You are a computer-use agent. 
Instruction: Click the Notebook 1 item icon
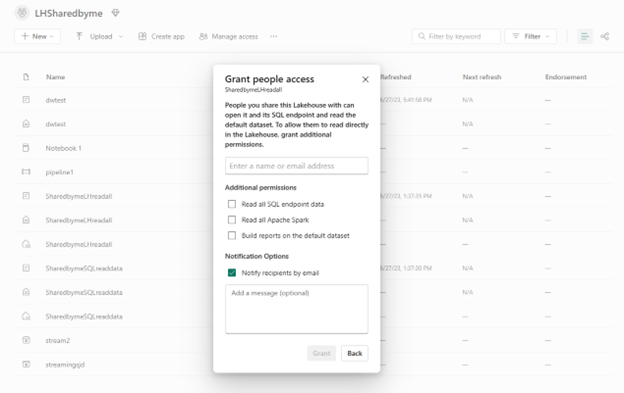pos(26,148)
